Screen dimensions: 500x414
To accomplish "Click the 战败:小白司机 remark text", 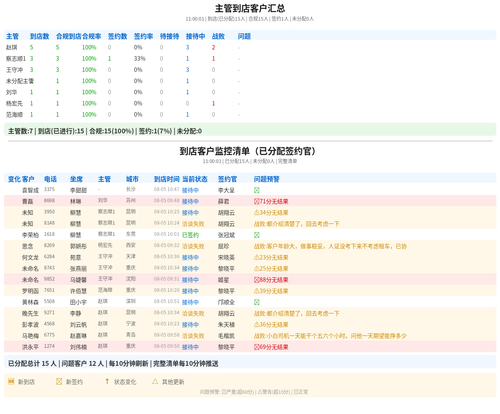I will (330, 336).
